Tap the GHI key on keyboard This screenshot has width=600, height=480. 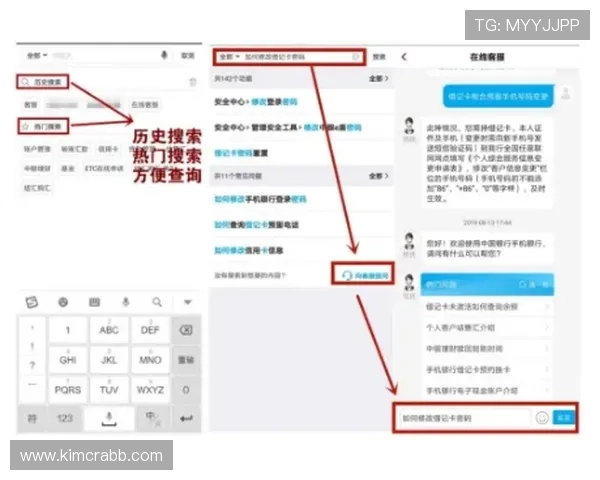coord(68,360)
